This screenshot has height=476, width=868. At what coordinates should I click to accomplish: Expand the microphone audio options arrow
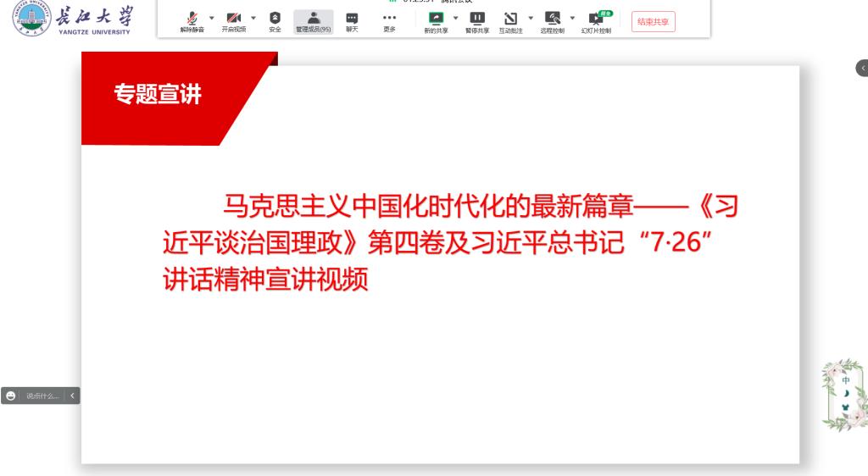(x=212, y=17)
